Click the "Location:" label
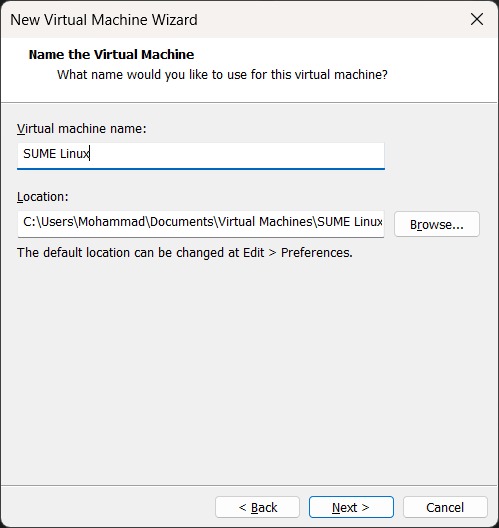Image resolution: width=499 pixels, height=528 pixels. click(43, 197)
